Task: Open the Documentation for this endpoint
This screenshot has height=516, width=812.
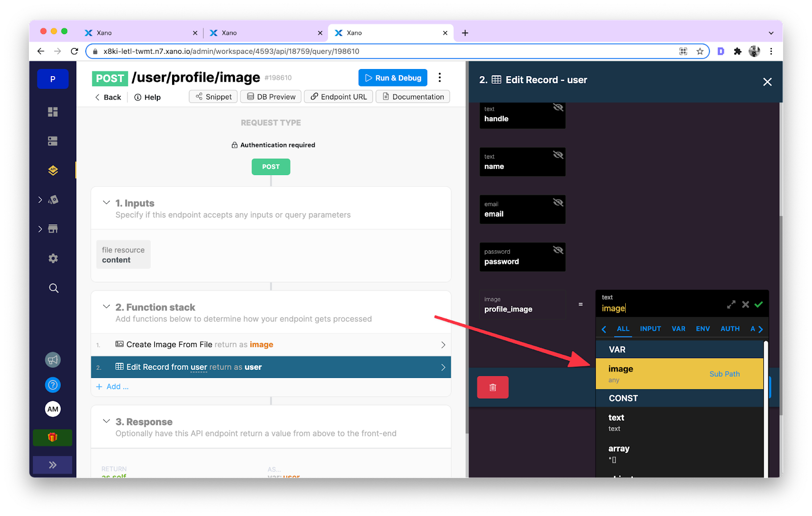Action: coord(412,96)
